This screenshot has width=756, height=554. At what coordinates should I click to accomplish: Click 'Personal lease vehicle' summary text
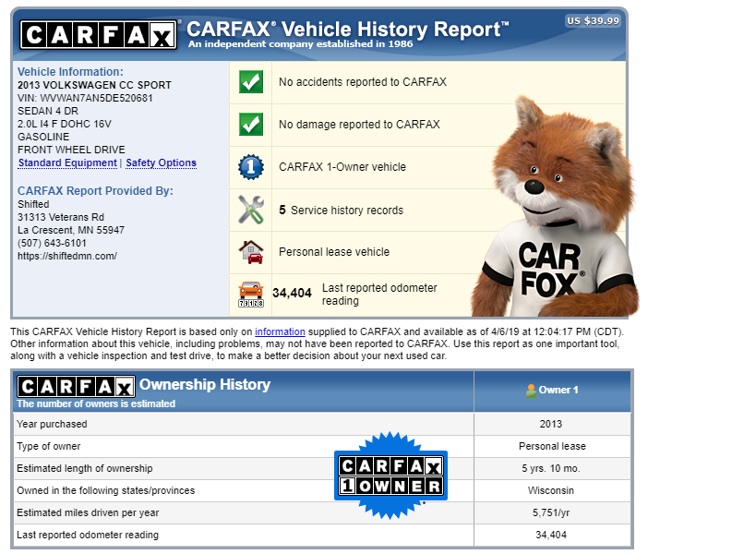click(x=334, y=252)
